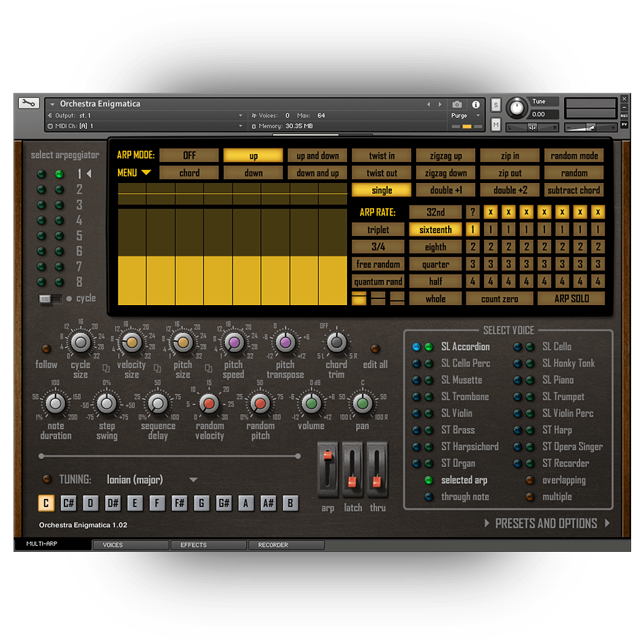Select arpeggiator number 3
Screen dimensions: 644x644
79,205
